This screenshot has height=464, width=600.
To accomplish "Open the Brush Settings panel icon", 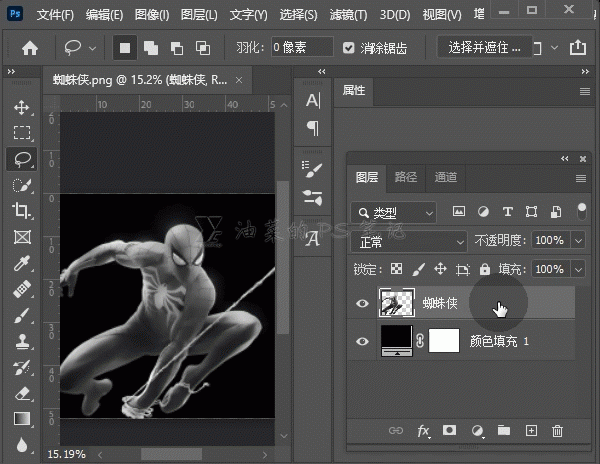I will [x=312, y=198].
